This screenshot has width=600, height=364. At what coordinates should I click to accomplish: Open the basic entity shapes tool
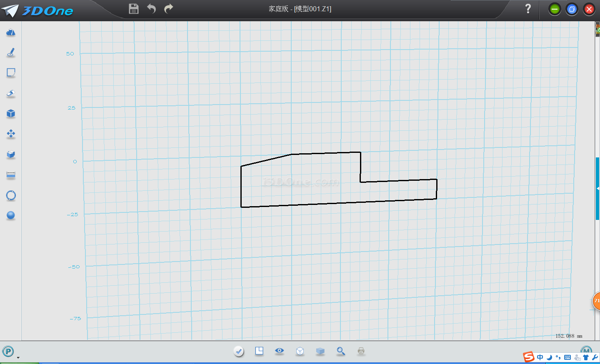pos(11,32)
